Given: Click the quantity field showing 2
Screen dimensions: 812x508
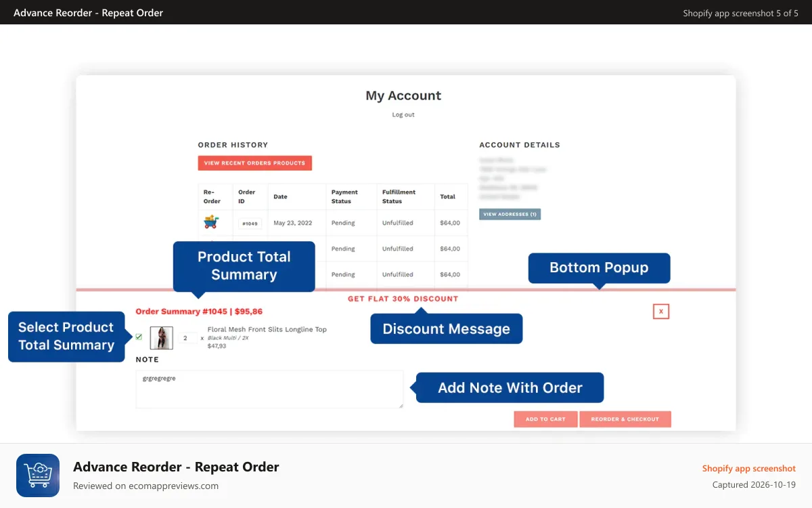Looking at the screenshot, I should tap(187, 337).
